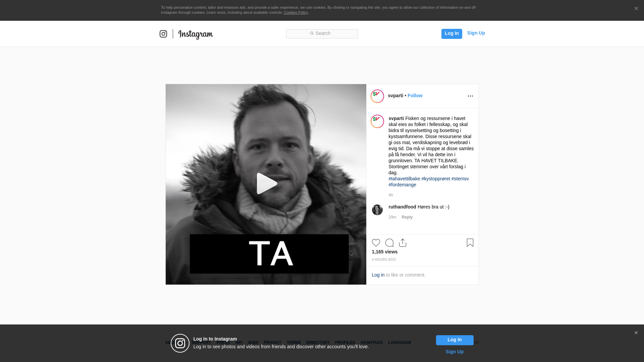Dismiss the cookie notice banner
Screen dimensions: 644x362
point(636,9)
